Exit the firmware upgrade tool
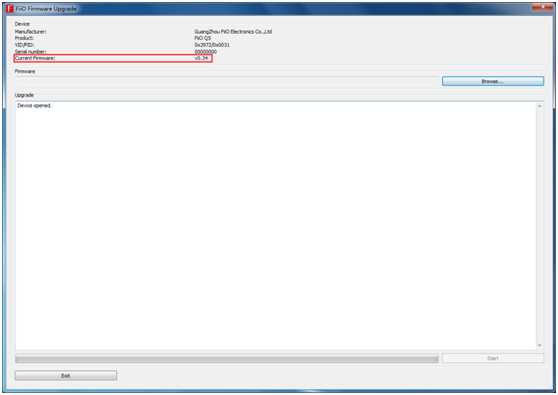This screenshot has height=395, width=558. coord(65,375)
